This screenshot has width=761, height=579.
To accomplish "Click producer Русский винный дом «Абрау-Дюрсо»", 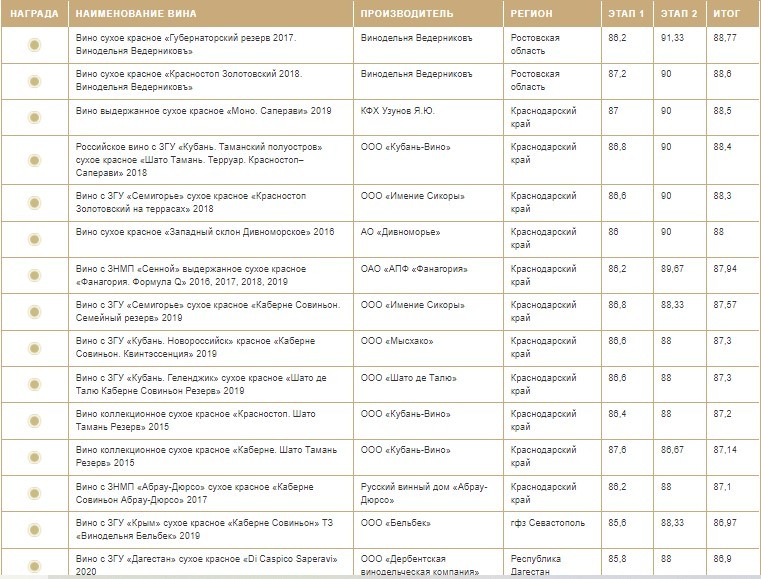I will pos(424,493).
